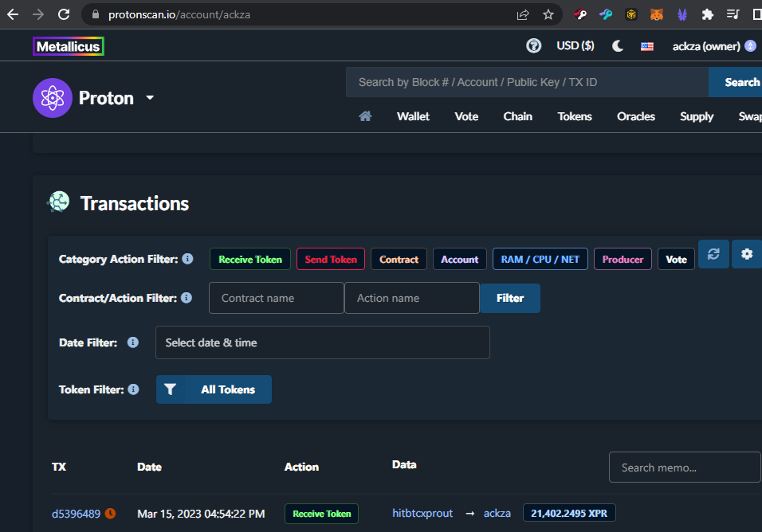Open the USD ($) currency selector

[x=575, y=45]
